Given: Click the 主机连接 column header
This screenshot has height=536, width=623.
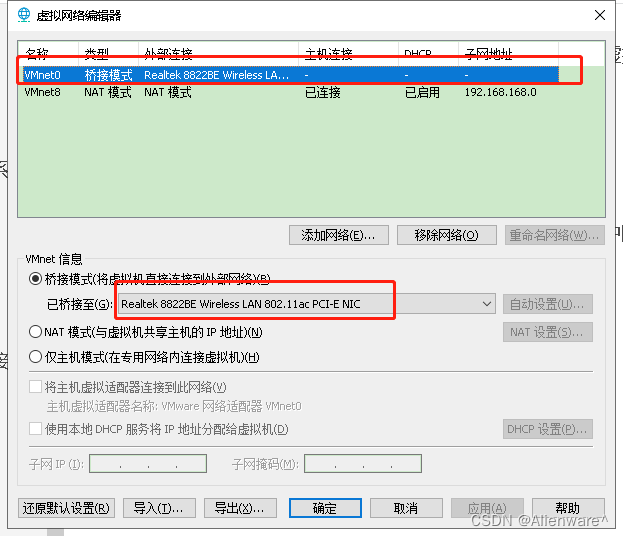Looking at the screenshot, I should point(348,53).
